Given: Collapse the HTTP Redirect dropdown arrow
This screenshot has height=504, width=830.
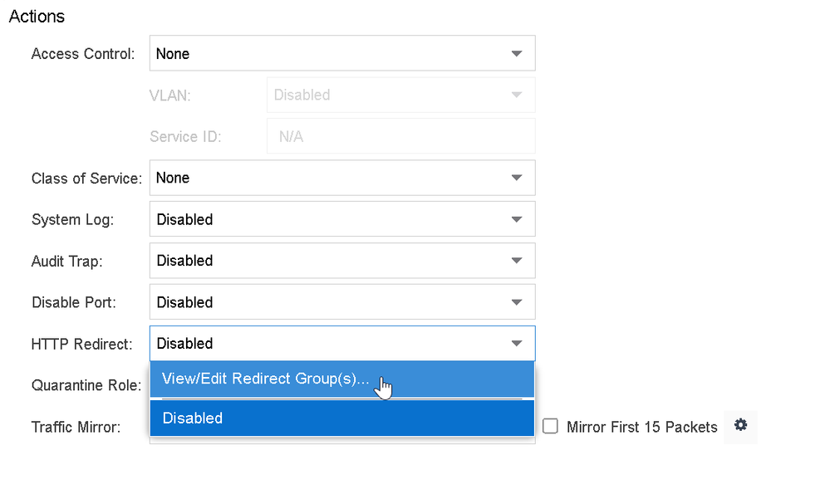Looking at the screenshot, I should point(517,344).
